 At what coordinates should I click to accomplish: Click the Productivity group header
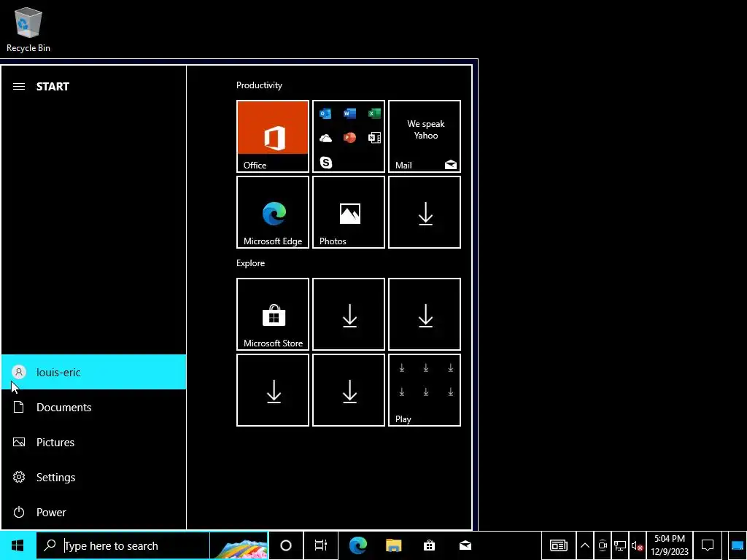tap(259, 85)
